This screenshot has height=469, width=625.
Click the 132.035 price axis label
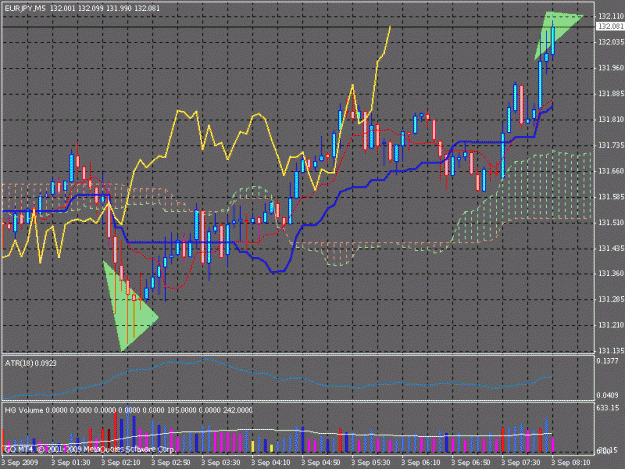coord(611,42)
